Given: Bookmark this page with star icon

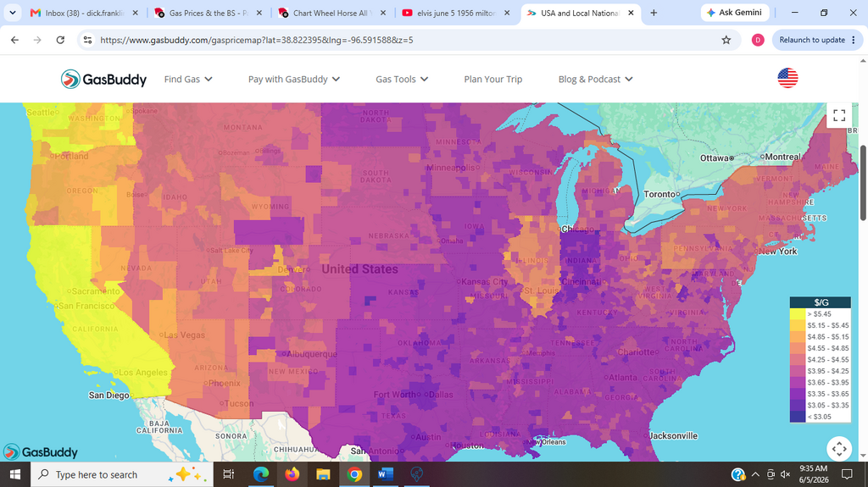Looking at the screenshot, I should tap(726, 40).
